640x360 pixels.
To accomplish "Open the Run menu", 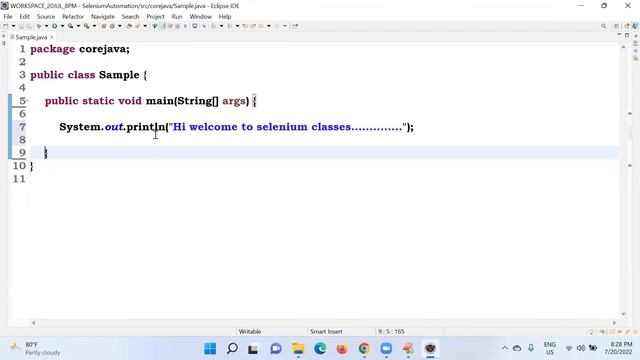I will tap(177, 16).
